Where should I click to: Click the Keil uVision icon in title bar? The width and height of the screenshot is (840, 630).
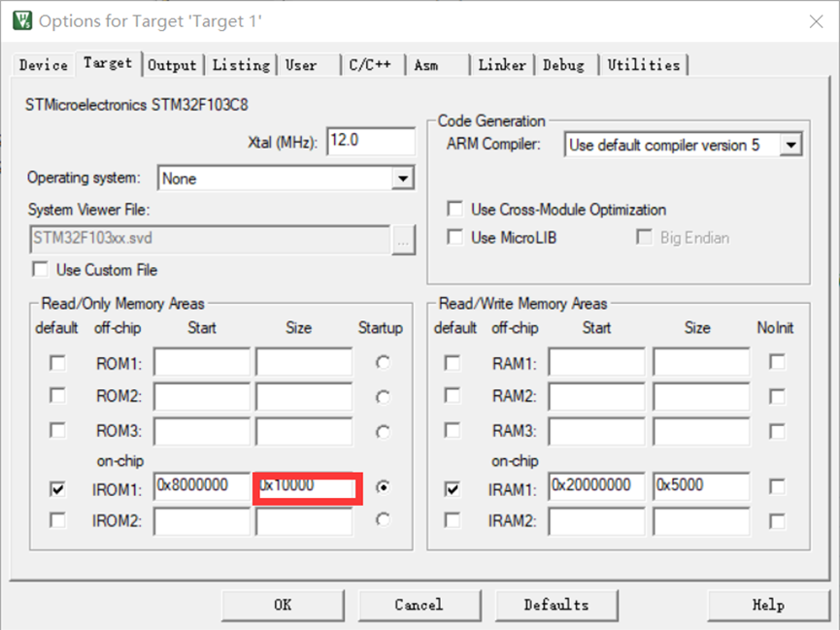click(22, 21)
